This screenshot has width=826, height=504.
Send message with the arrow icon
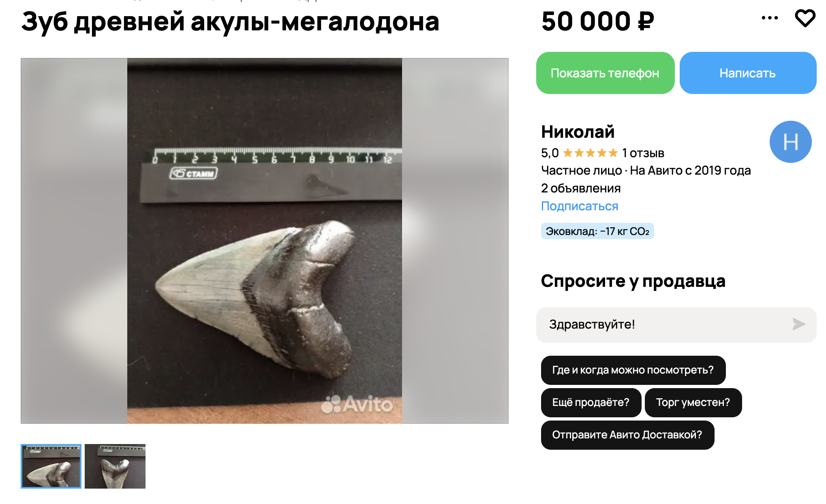tap(799, 324)
